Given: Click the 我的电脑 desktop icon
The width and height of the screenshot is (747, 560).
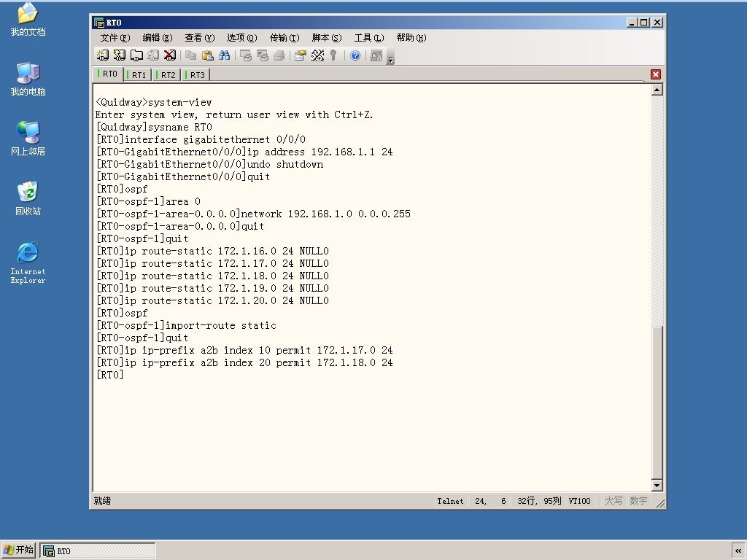Looking at the screenshot, I should pos(28,79).
